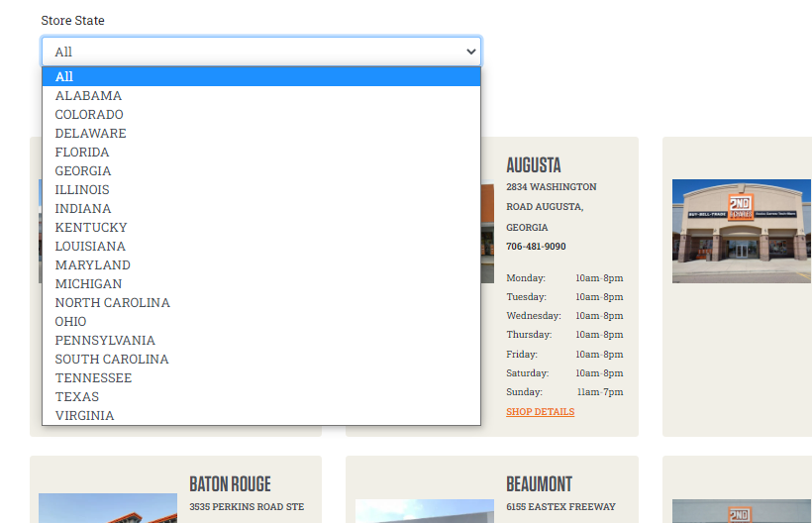Viewport: 812px width, 523px height.
Task: Click Augusta's Sunday hours 11am-7pm
Action: (600, 392)
